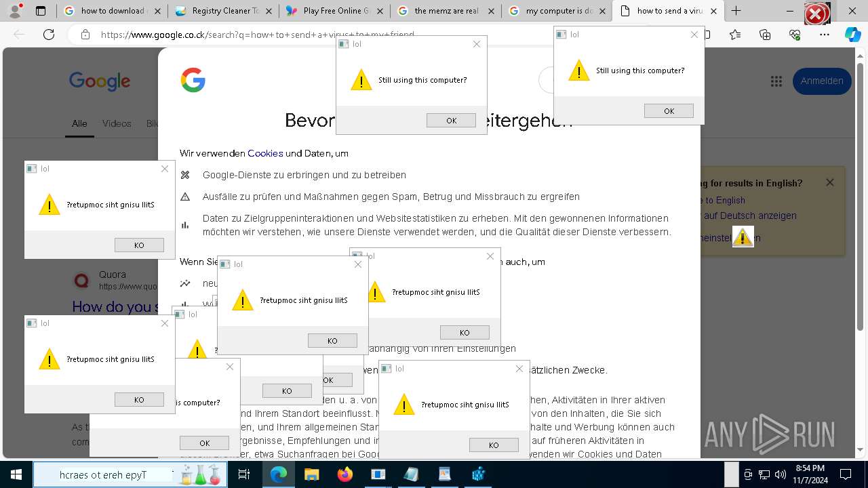Screen dimensions: 868x488
Task: Click OK in the bottom 'is computer?' dialog
Action: (204, 443)
